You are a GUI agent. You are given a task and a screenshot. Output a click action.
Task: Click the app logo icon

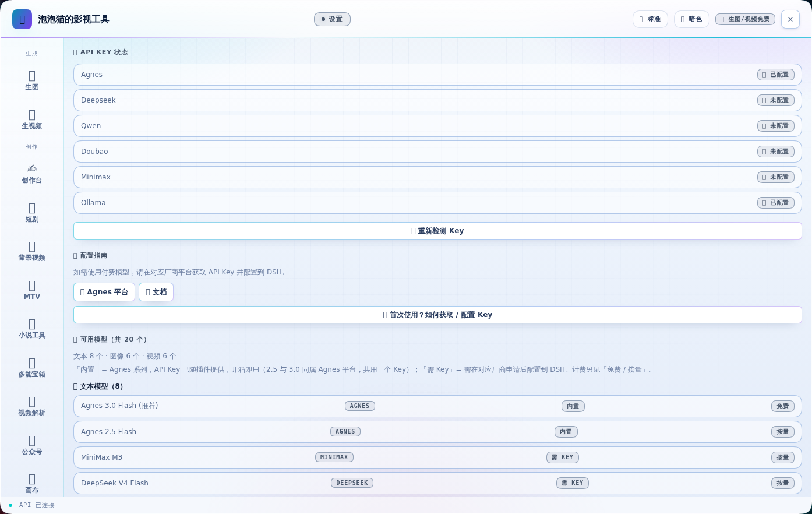22,19
